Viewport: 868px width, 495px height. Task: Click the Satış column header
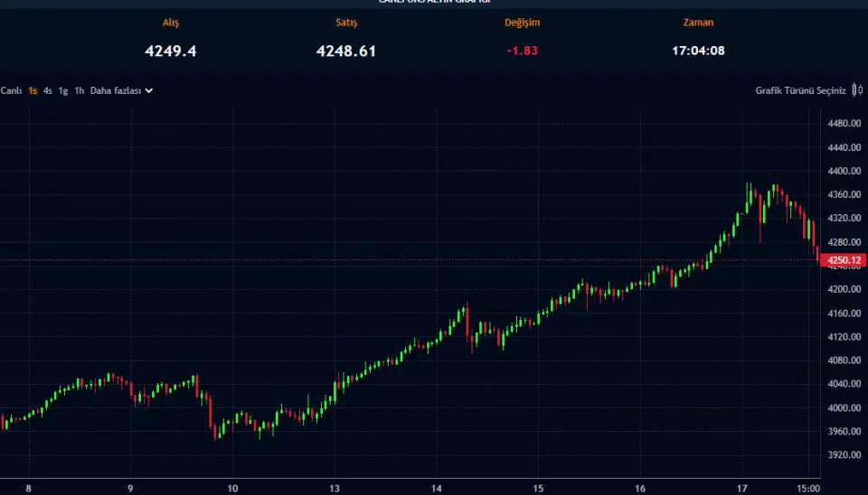coord(346,23)
